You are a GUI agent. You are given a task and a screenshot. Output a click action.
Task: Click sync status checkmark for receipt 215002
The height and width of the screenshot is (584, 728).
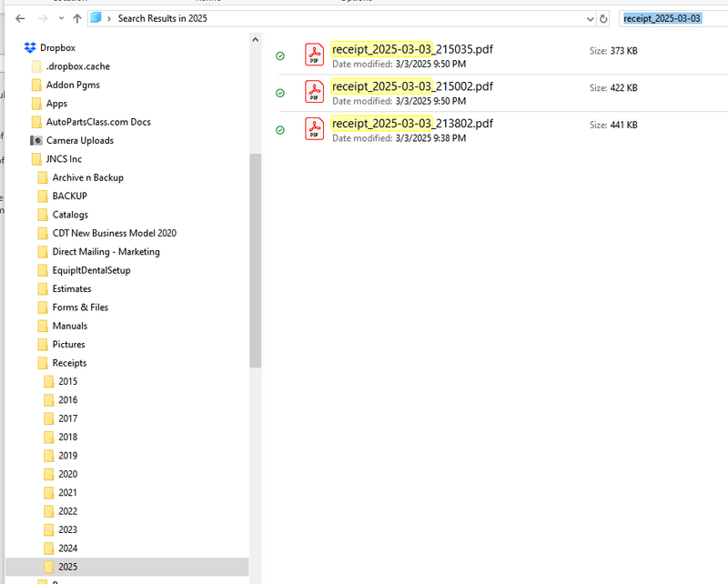[280, 94]
